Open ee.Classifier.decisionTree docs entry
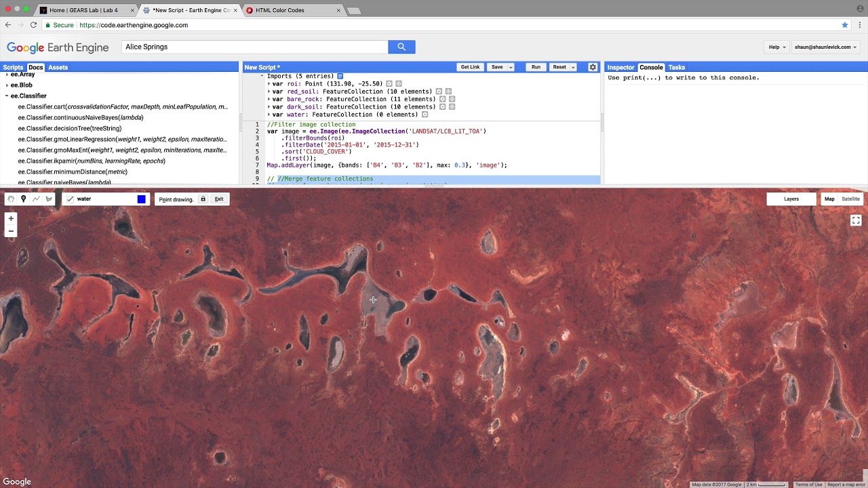 click(70, 129)
